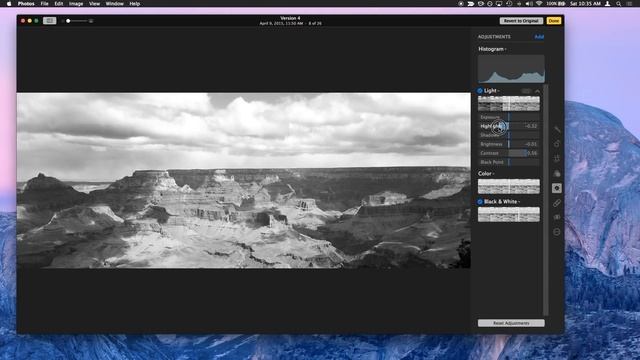
Task: Click the Black Point slider row
Action: point(509,162)
